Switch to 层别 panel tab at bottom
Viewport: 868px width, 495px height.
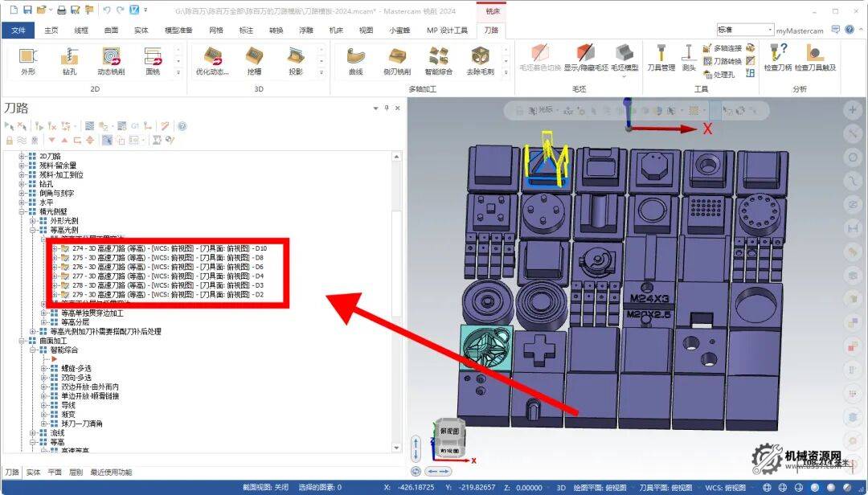pyautogui.click(x=76, y=472)
